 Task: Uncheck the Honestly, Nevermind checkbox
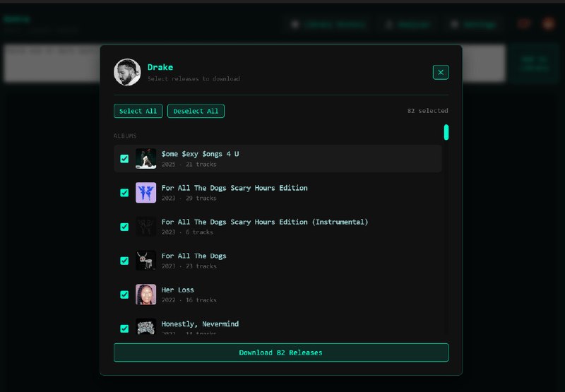click(x=124, y=328)
